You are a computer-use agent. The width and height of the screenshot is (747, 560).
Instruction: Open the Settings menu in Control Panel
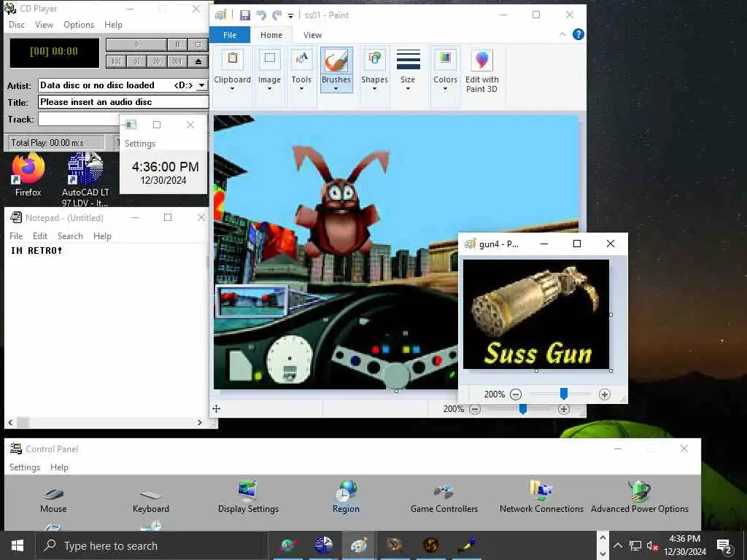click(25, 467)
